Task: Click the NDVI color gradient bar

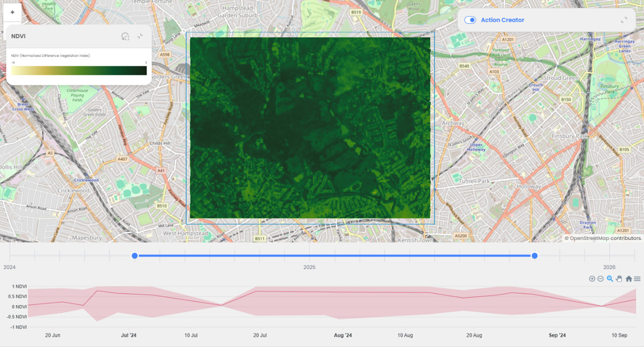Action: point(79,70)
